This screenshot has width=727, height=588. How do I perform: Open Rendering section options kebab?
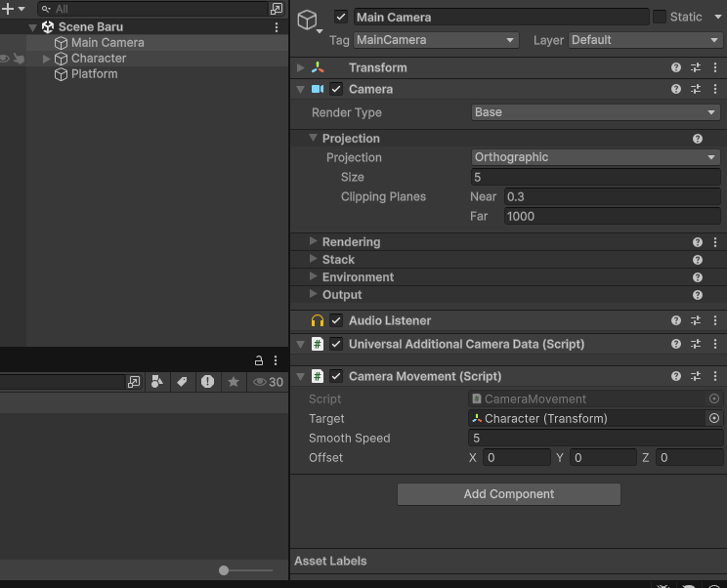[x=715, y=242]
